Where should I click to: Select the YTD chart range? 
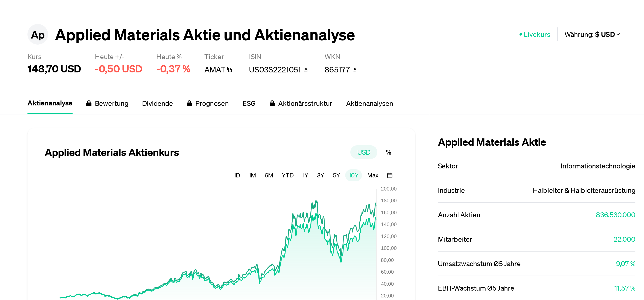287,175
